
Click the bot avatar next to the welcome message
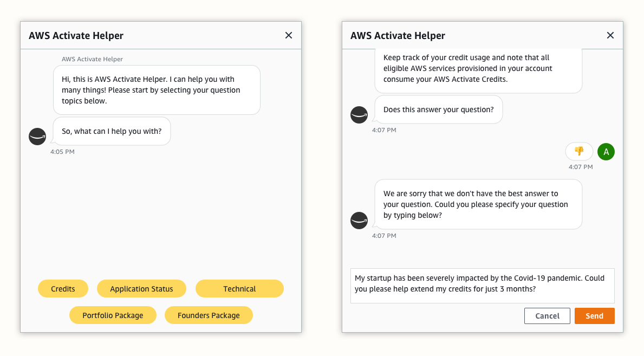tap(37, 136)
